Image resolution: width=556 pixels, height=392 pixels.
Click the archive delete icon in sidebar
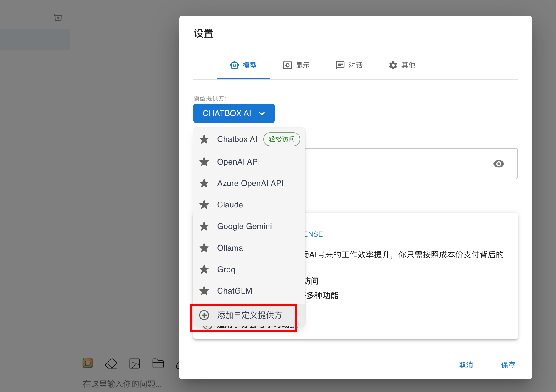click(58, 17)
